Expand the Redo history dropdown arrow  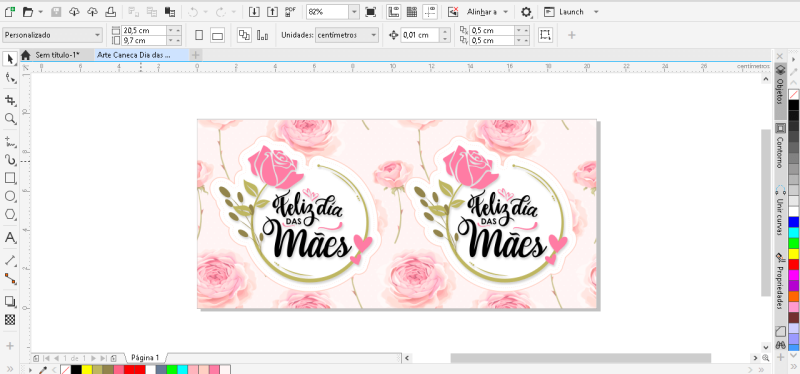point(233,11)
